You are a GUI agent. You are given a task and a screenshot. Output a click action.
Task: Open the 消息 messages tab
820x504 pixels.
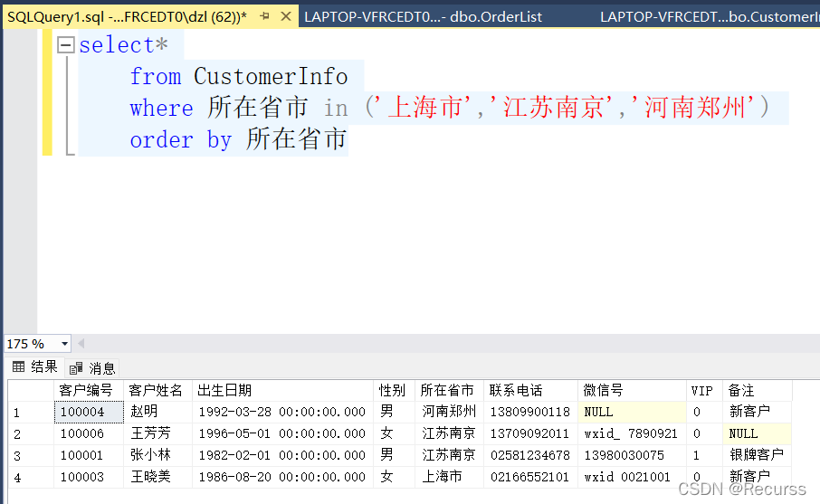pos(92,368)
